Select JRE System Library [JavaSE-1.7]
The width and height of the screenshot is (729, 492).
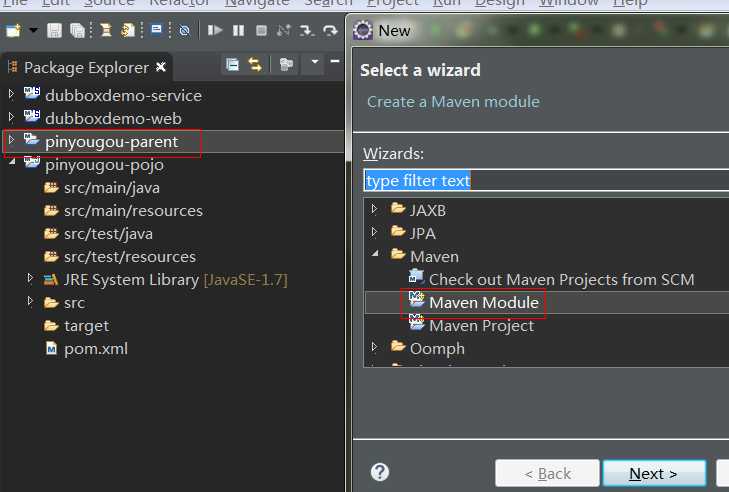click(176, 280)
